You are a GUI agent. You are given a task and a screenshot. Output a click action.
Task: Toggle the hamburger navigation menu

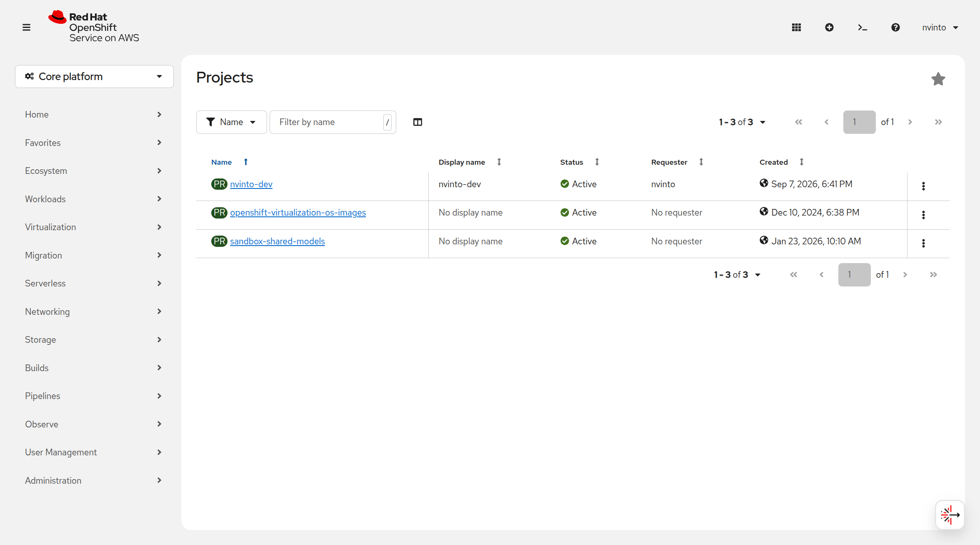point(26,28)
